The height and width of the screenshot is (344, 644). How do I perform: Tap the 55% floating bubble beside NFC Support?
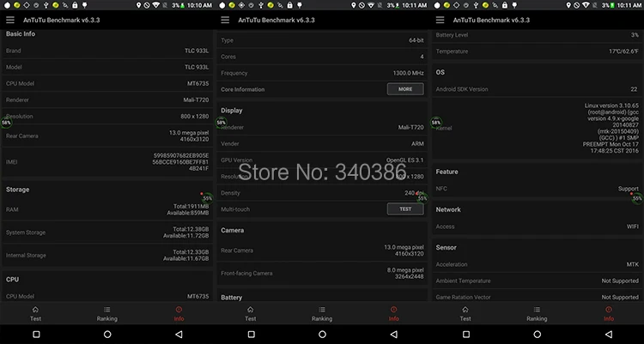(x=637, y=198)
